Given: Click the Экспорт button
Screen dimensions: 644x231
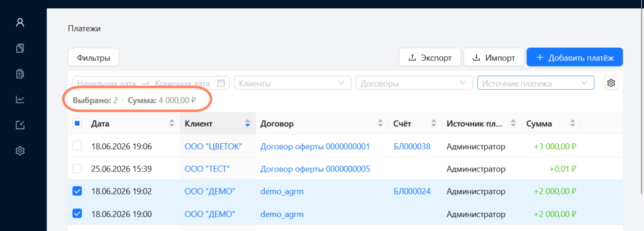Looking at the screenshot, I should pyautogui.click(x=430, y=58).
